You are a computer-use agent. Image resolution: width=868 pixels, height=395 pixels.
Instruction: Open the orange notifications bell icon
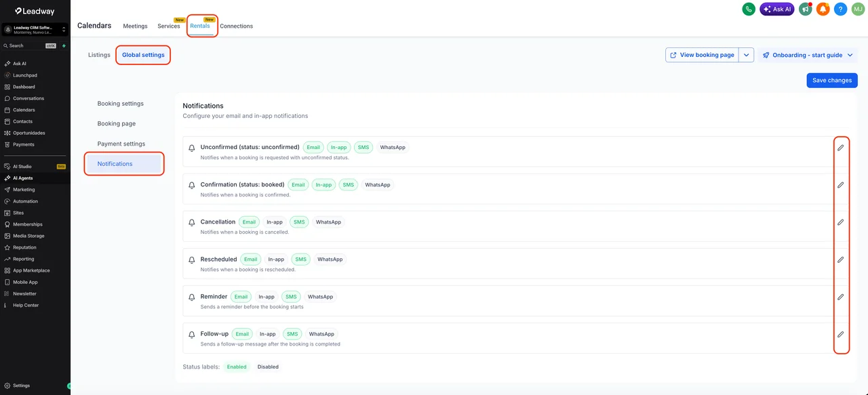[x=823, y=9]
